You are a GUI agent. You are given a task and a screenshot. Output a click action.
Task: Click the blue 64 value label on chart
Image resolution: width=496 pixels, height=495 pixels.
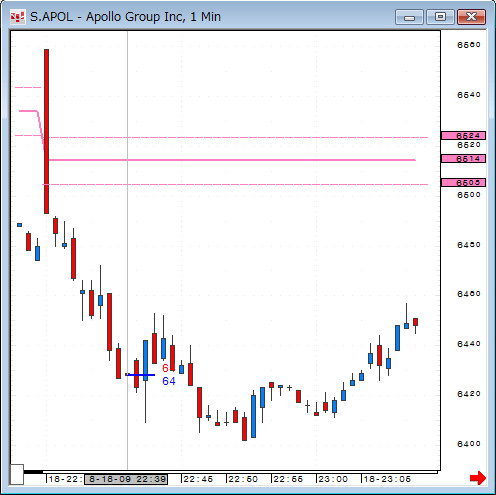(x=169, y=381)
